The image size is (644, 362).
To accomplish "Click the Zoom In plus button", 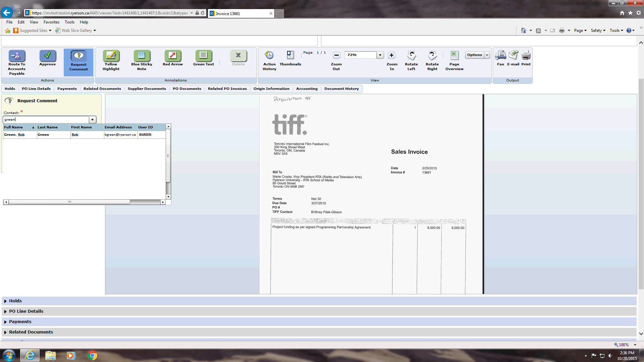I will (x=391, y=55).
